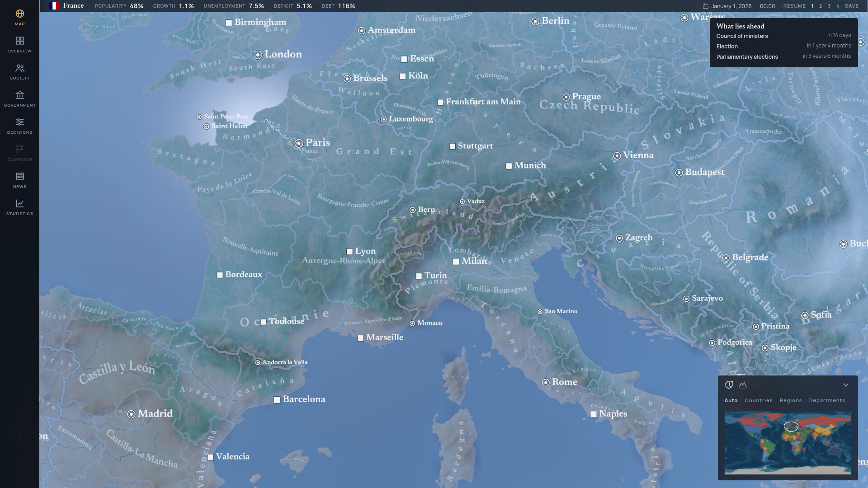Open the News panel
The height and width of the screenshot is (488, 868).
click(x=19, y=180)
